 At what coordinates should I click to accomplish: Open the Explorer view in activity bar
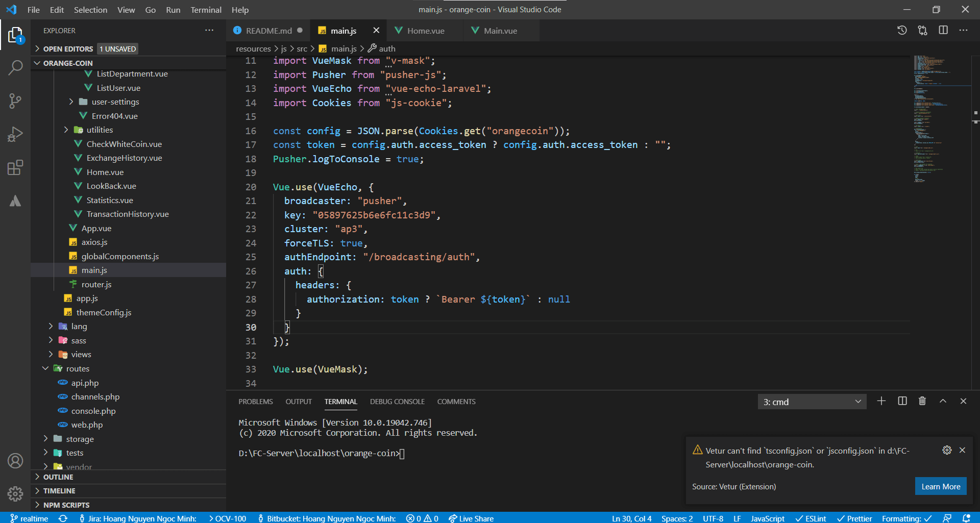click(15, 35)
